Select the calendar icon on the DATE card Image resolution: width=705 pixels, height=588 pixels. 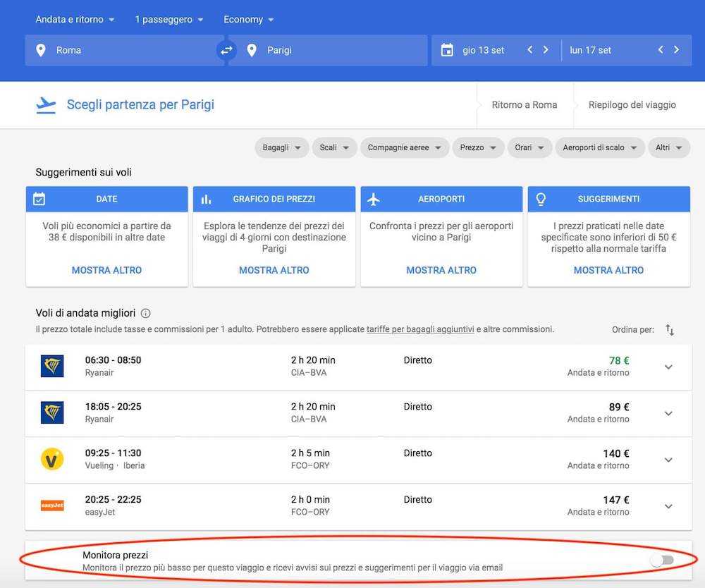coord(40,199)
